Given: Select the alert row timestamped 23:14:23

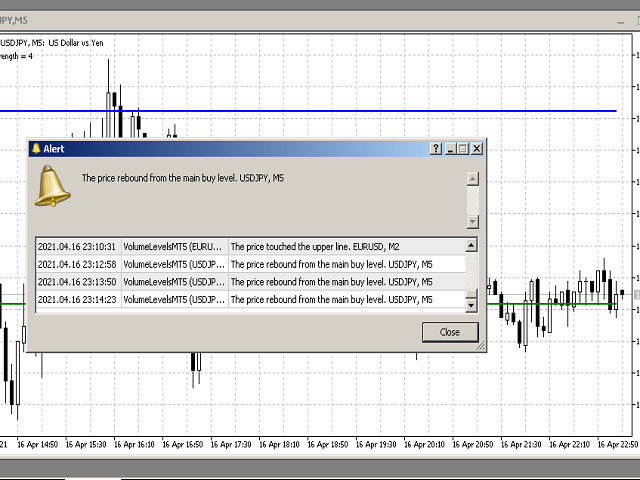Looking at the screenshot, I should pyautogui.click(x=250, y=299).
